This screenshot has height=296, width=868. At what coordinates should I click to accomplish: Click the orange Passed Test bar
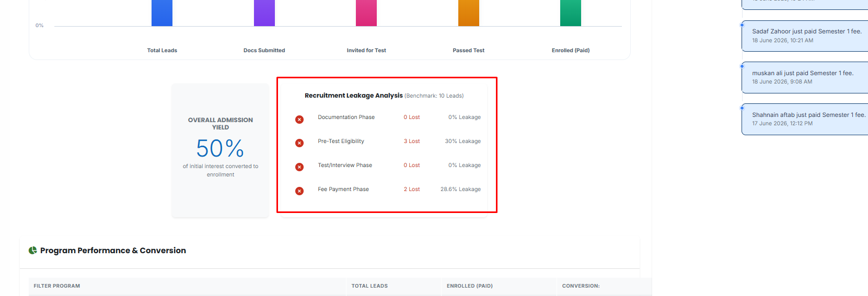[469, 13]
